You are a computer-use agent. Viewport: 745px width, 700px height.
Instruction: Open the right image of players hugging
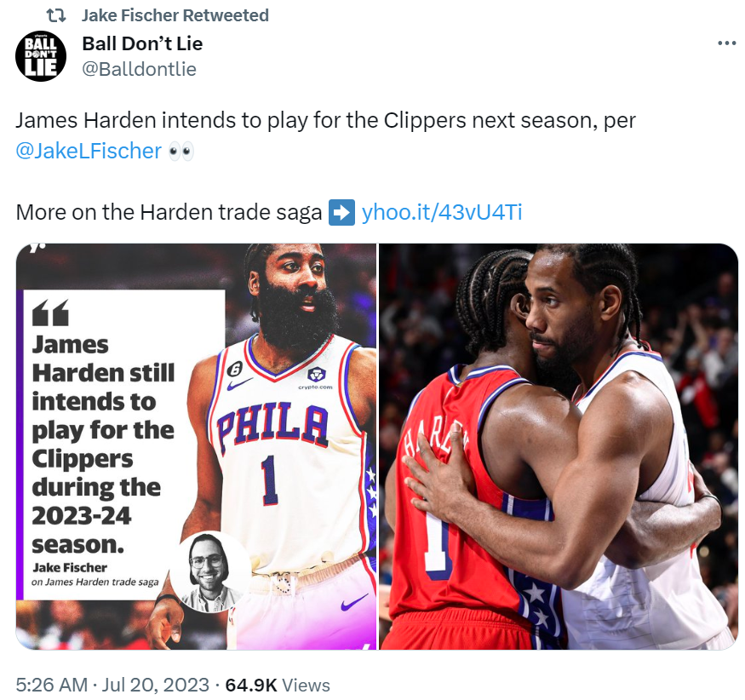click(x=559, y=447)
